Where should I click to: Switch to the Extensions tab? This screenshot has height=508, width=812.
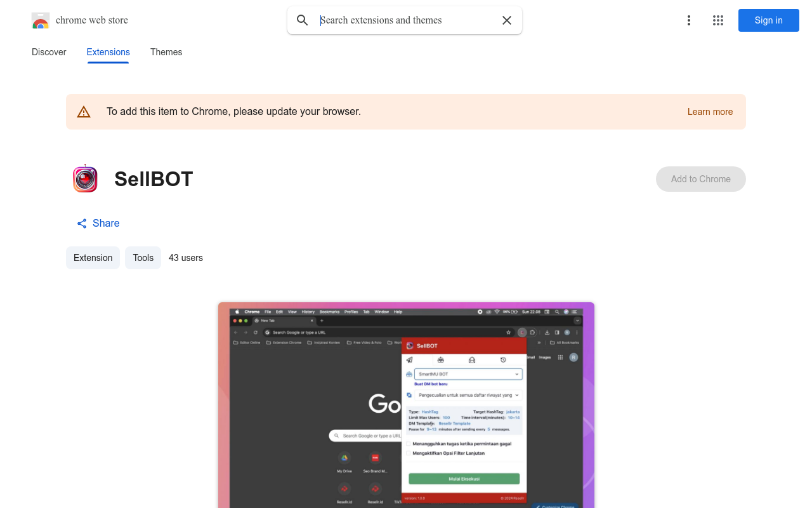tap(108, 52)
